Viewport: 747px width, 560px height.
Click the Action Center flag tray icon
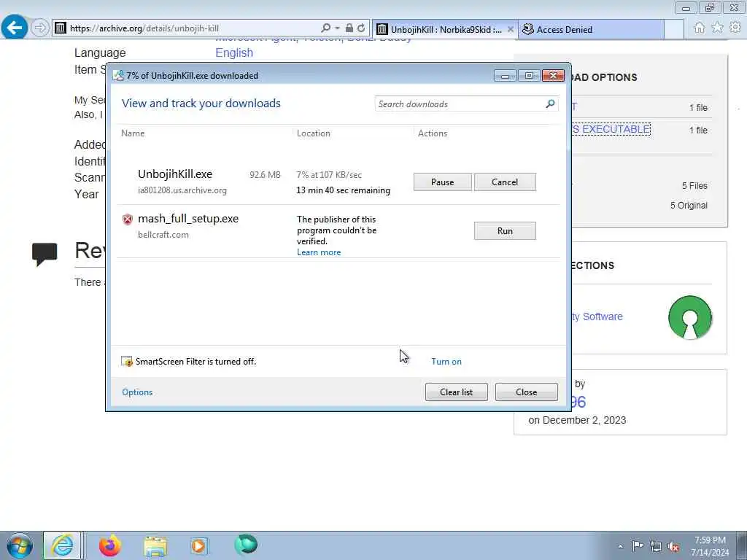pos(638,546)
